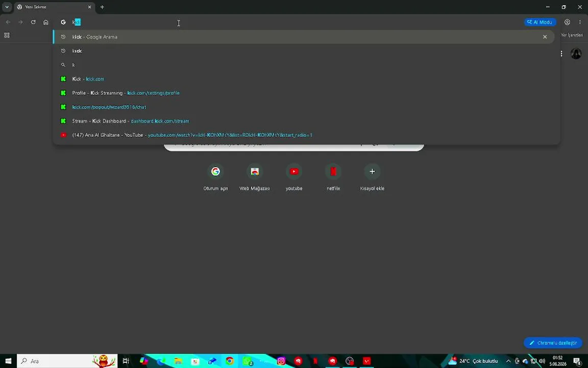Open the apps grid icon in bookmarks bar

click(x=7, y=35)
